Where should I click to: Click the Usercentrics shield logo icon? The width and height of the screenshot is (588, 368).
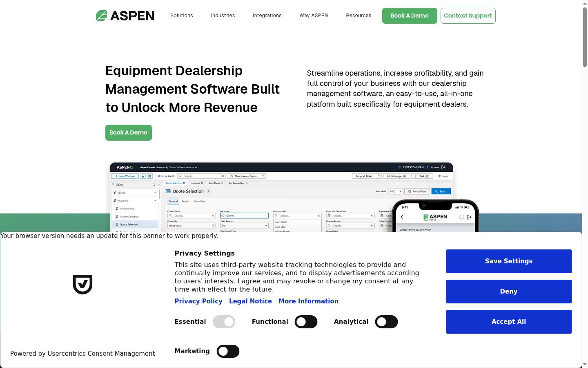82,284
